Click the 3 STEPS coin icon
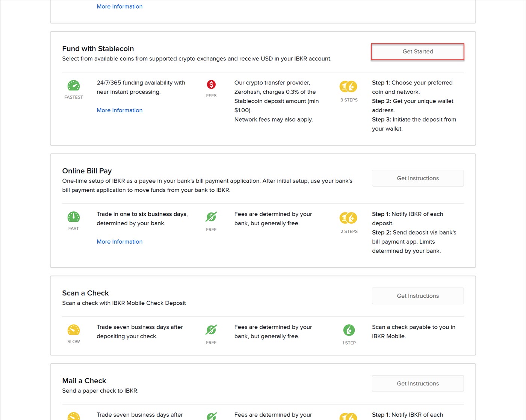Image resolution: width=526 pixels, height=420 pixels. (348, 87)
